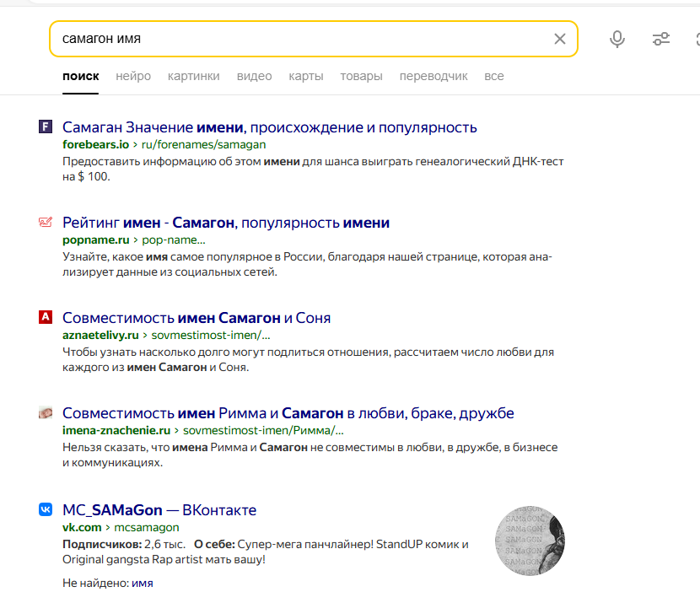Open result 'Совместимость имен Римма и Самагон'
The width and height of the screenshot is (700, 592).
288,413
